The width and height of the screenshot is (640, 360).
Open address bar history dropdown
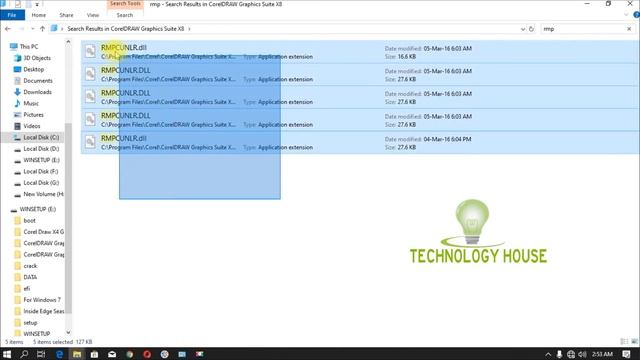(x=523, y=29)
